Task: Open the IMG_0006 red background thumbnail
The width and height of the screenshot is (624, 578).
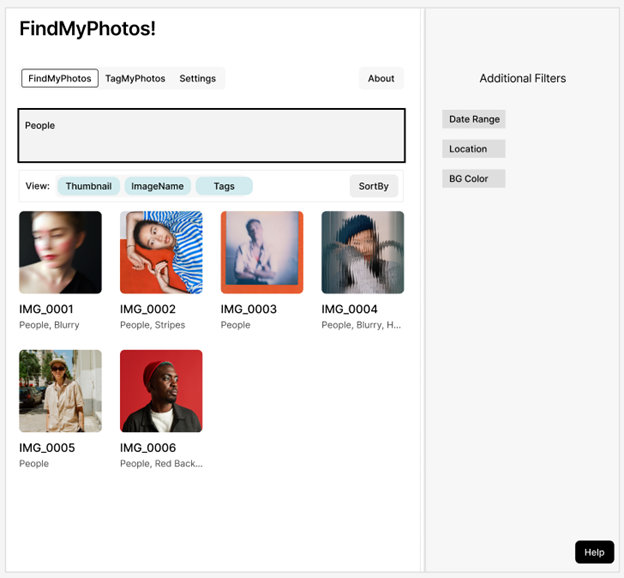Action: [161, 391]
